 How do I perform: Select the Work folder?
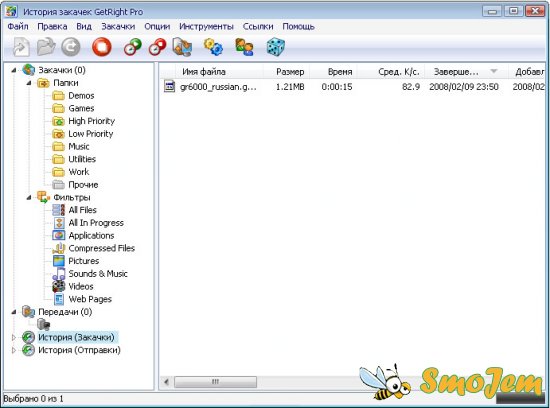tap(79, 172)
